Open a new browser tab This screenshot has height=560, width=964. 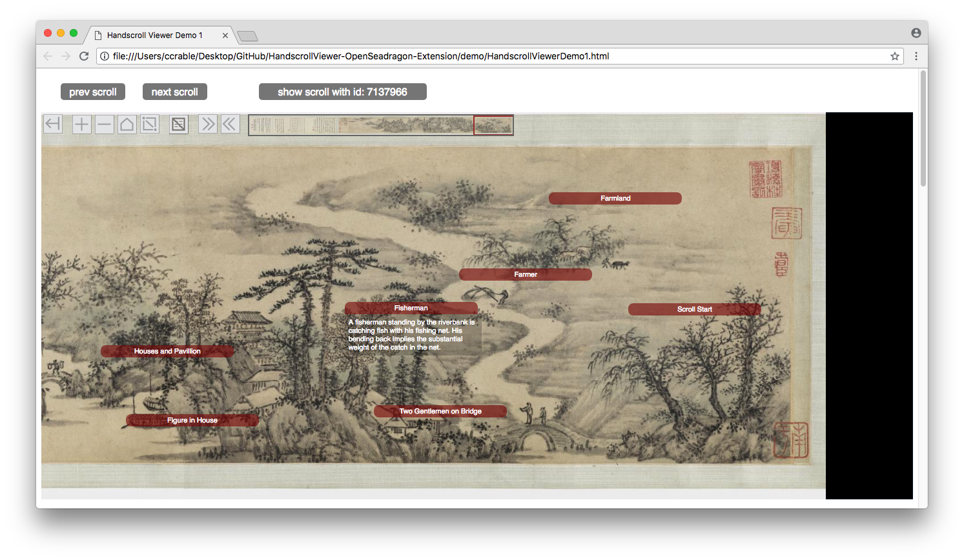point(247,36)
